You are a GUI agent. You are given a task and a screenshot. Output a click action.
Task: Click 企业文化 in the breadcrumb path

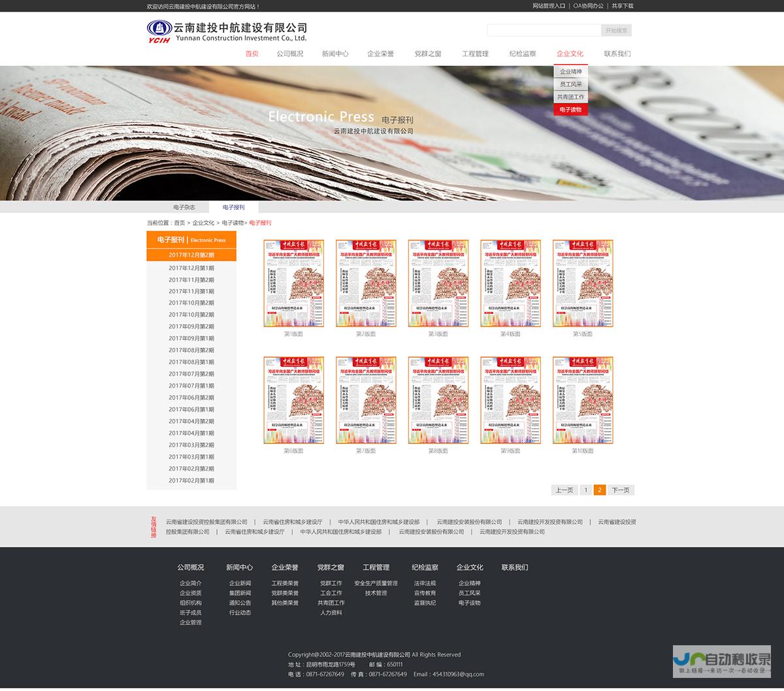pyautogui.click(x=203, y=223)
